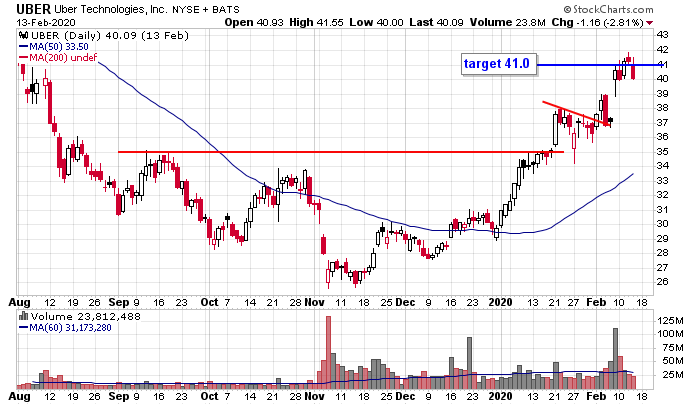Screen dimensions: 700x405
Task: Click the MA(60) 31,173,280 legend text
Action: (x=71, y=328)
